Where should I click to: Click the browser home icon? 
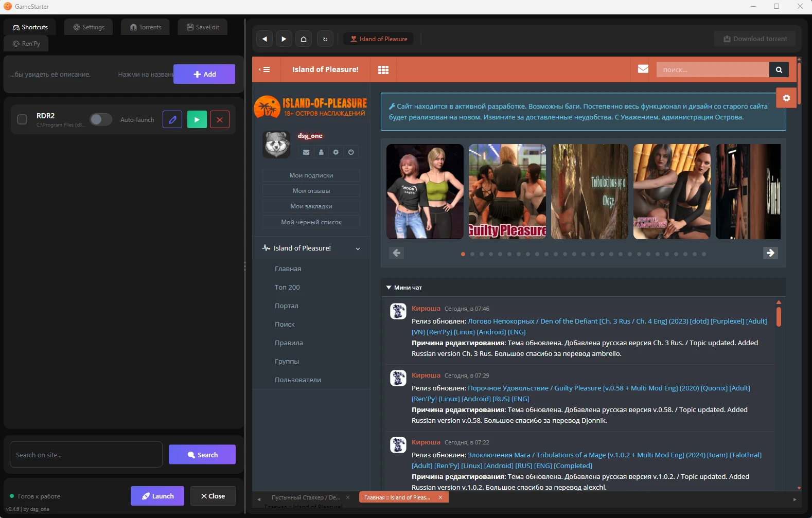pos(304,39)
